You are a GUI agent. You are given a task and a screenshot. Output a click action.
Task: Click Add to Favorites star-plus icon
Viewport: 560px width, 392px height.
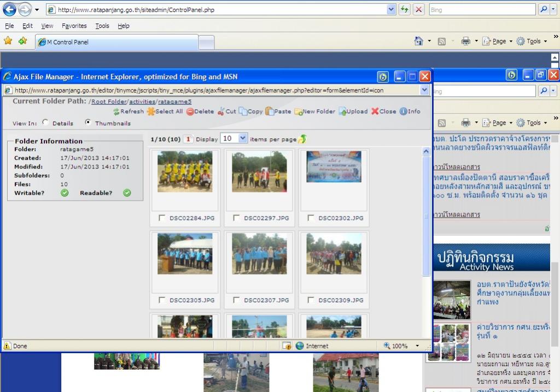23,41
